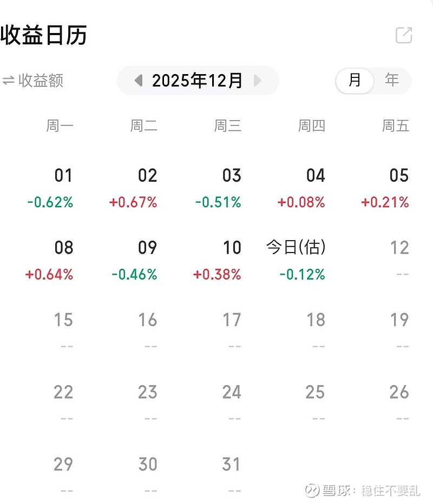Select the 周五 column header
This screenshot has width=433, height=504.
pyautogui.click(x=396, y=126)
